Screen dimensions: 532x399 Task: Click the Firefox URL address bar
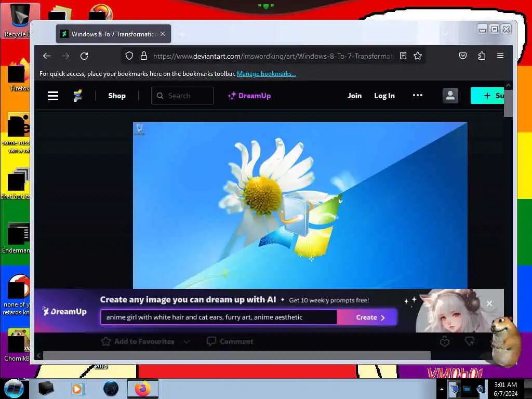273,56
